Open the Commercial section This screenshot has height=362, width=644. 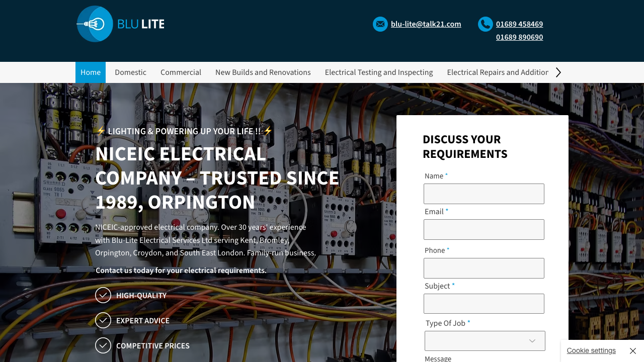point(181,72)
